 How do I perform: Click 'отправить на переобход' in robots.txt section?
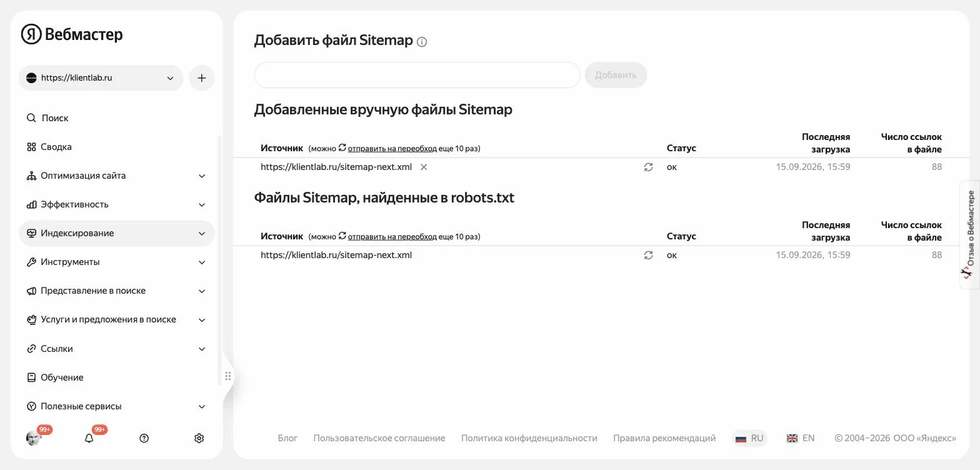point(392,237)
